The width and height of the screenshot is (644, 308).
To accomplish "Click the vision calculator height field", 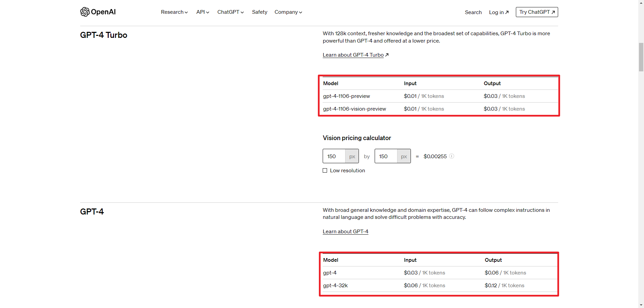I will (386, 156).
